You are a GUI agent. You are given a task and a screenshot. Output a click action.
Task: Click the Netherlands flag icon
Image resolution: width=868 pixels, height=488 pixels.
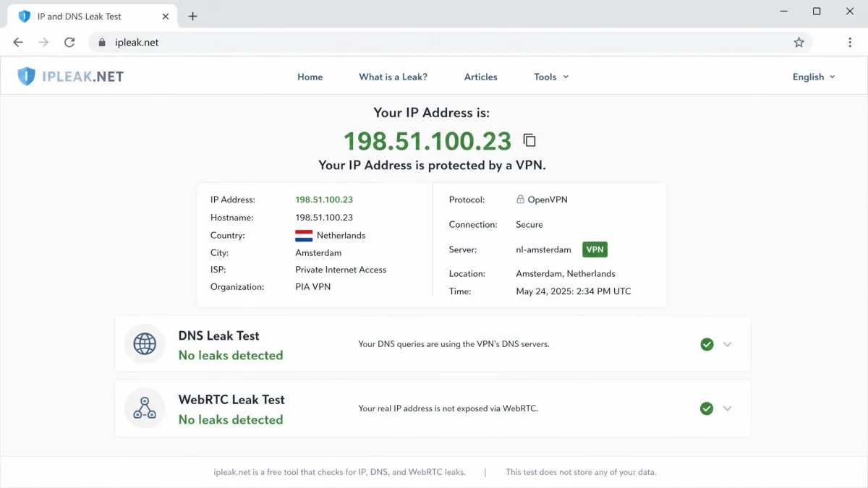click(x=304, y=236)
